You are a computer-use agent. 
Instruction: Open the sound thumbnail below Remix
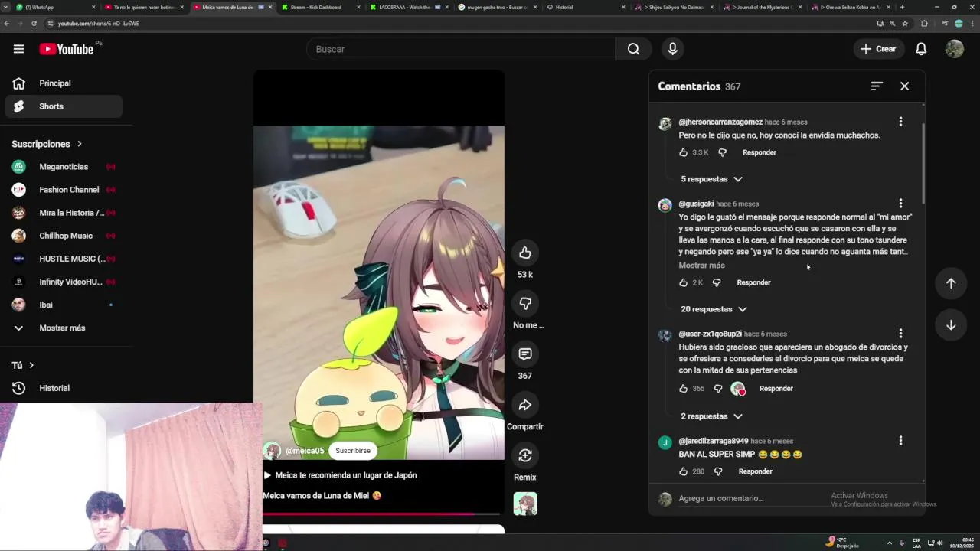[x=525, y=504]
